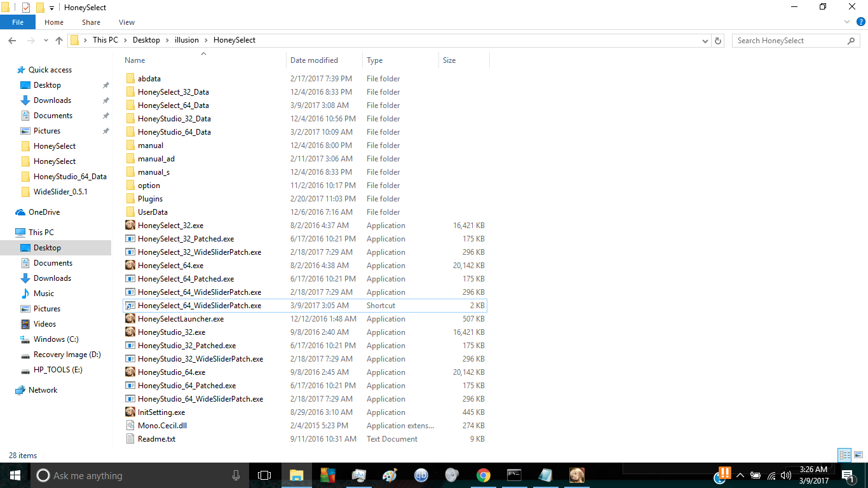
Task: Select the option folder
Action: click(x=149, y=186)
